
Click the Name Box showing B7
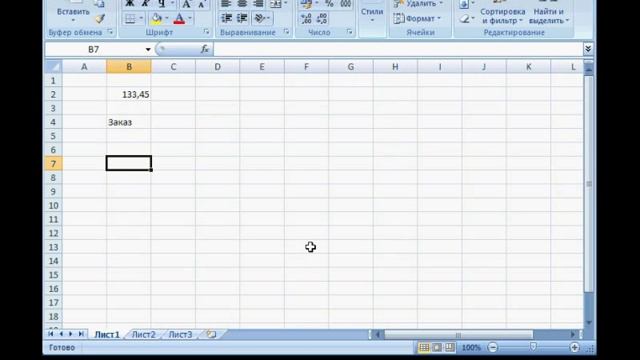tap(94, 49)
